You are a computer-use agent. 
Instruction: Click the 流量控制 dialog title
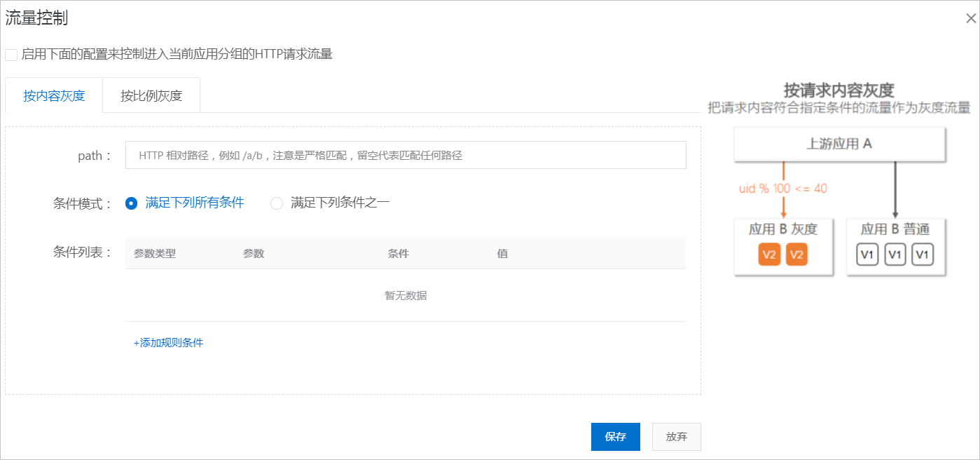click(36, 18)
